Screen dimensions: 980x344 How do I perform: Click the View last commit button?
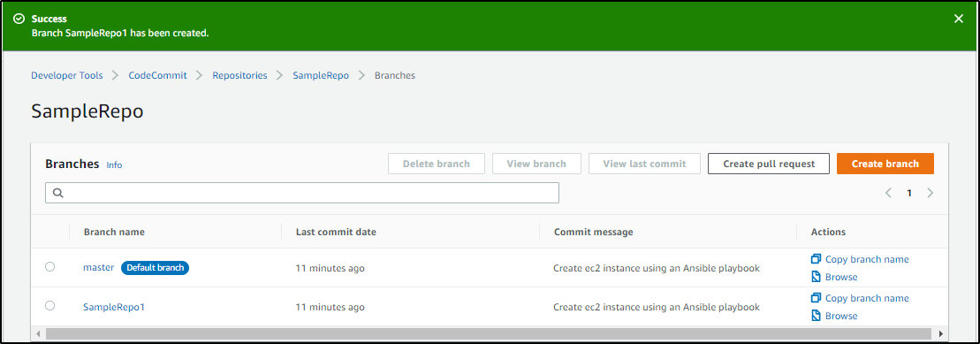(x=644, y=164)
